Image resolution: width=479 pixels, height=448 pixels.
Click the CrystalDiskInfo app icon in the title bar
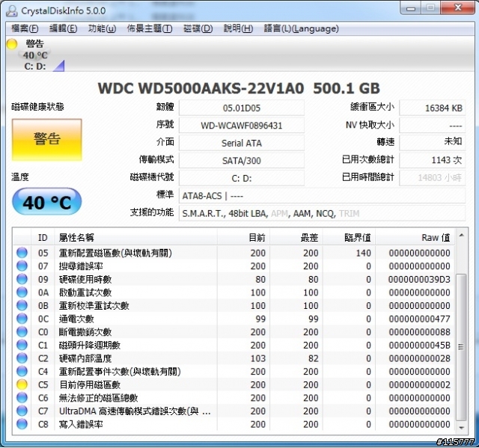pyautogui.click(x=12, y=10)
